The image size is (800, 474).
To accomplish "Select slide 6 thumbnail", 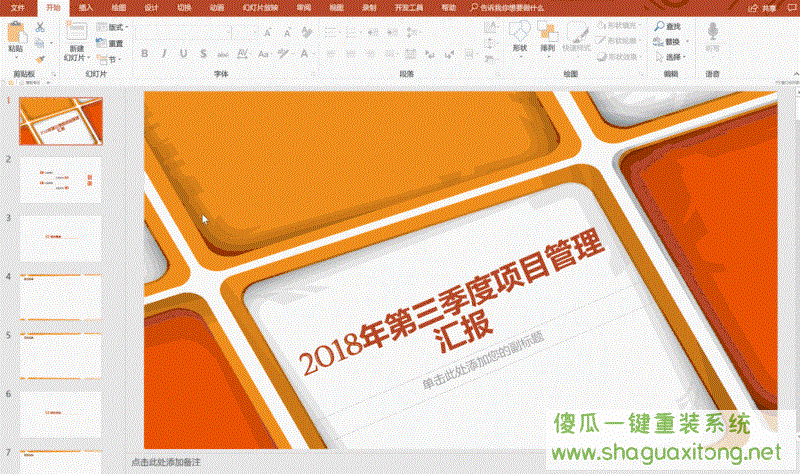I will 60,414.
